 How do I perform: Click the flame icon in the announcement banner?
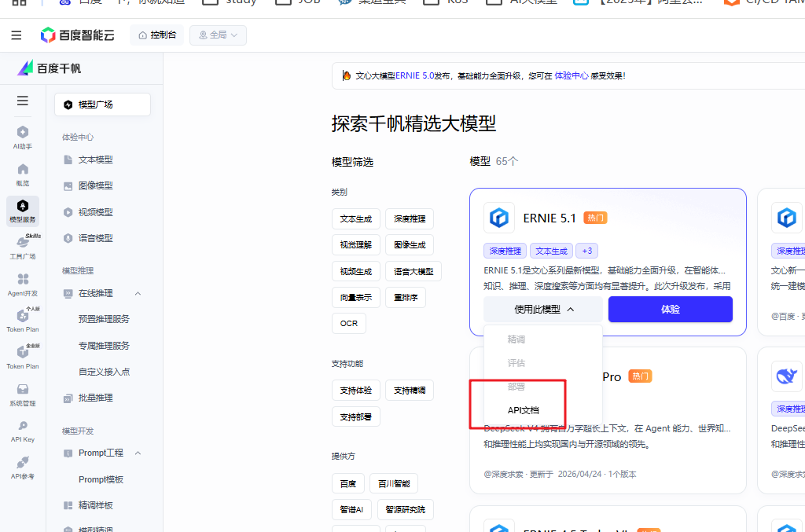pos(347,75)
